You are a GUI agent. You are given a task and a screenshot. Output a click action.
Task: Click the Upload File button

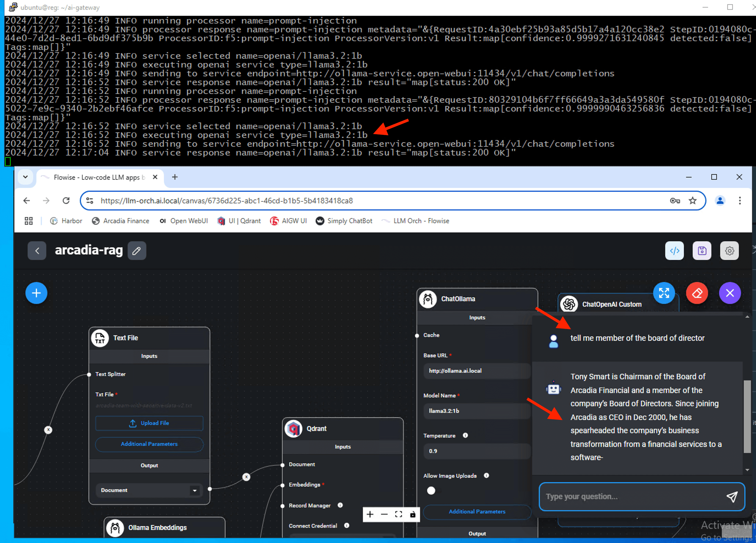pyautogui.click(x=149, y=423)
